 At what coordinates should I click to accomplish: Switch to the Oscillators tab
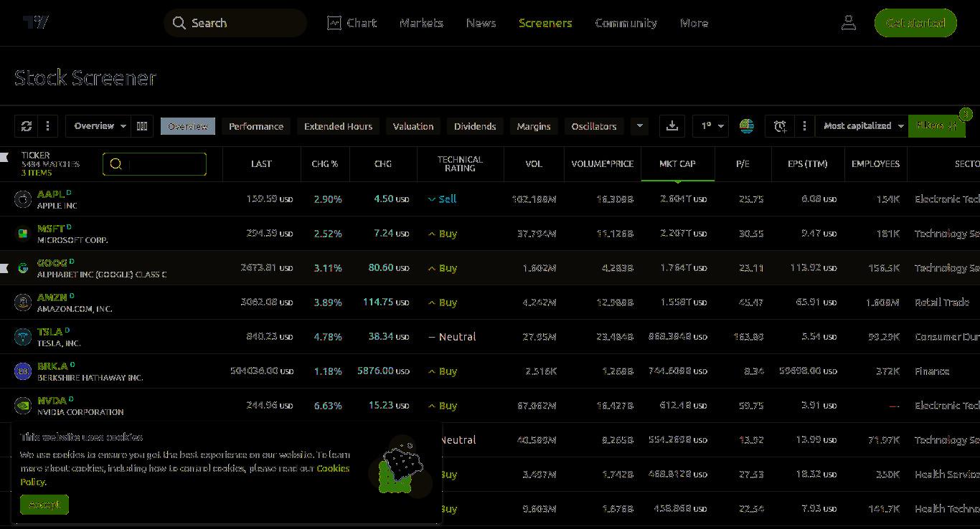pyautogui.click(x=594, y=126)
